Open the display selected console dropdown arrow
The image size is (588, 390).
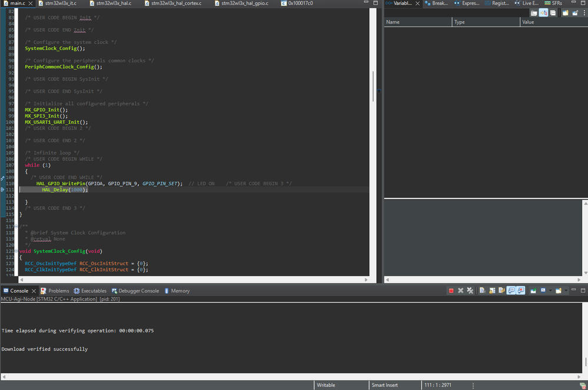coord(550,291)
